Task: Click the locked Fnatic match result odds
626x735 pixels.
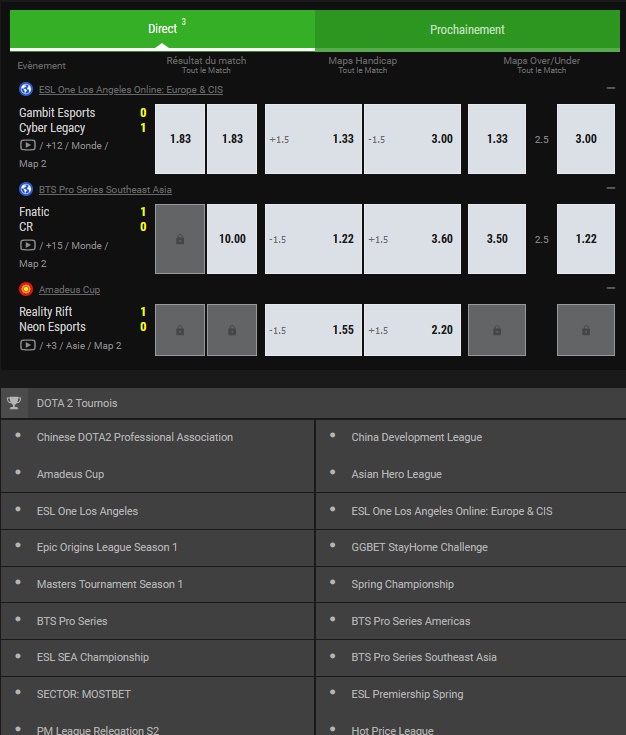Action: [x=180, y=239]
